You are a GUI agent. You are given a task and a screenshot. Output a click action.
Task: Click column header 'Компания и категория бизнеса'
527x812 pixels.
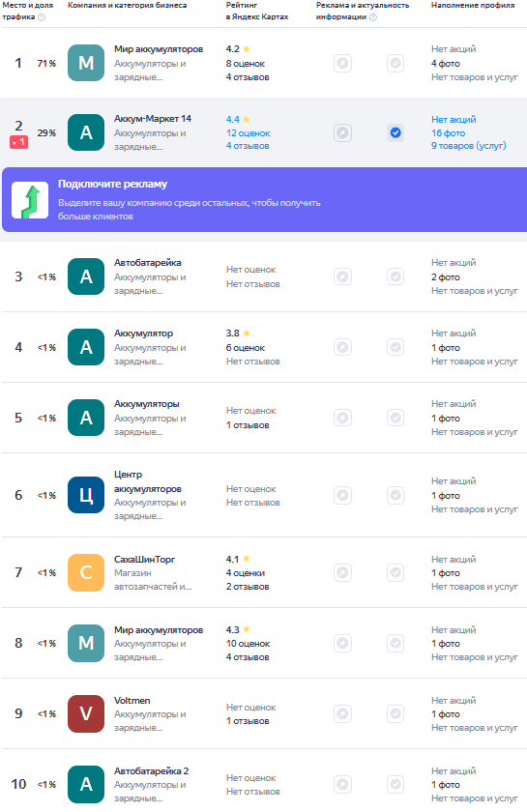pyautogui.click(x=127, y=5)
